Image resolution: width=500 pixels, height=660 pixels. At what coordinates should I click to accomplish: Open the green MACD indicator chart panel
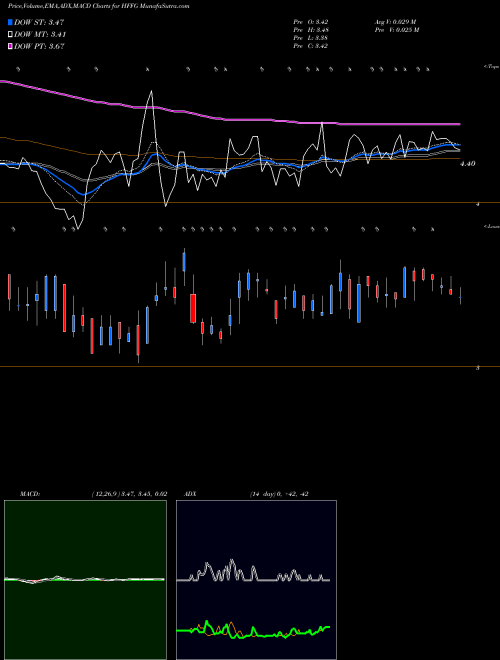click(85, 580)
